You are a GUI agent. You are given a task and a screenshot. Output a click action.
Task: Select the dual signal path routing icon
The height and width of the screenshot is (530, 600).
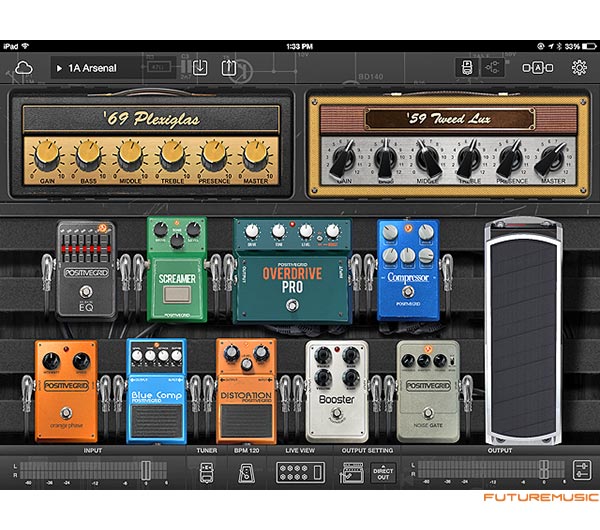tap(492, 68)
